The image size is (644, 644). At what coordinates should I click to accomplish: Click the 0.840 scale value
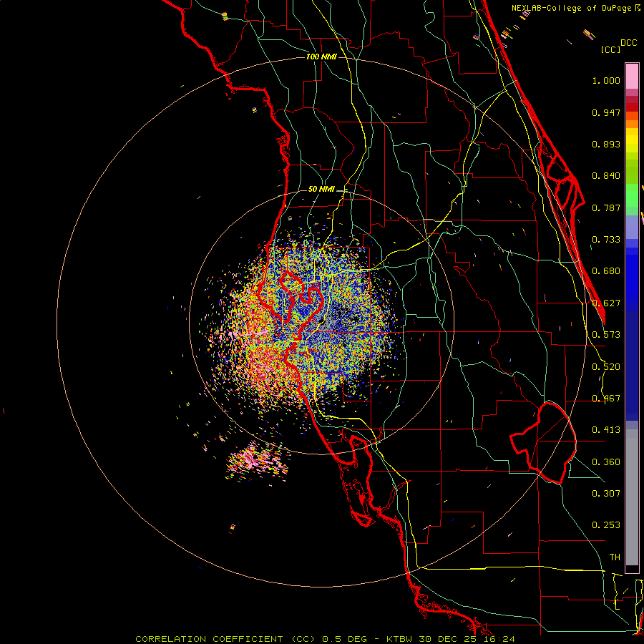606,176
